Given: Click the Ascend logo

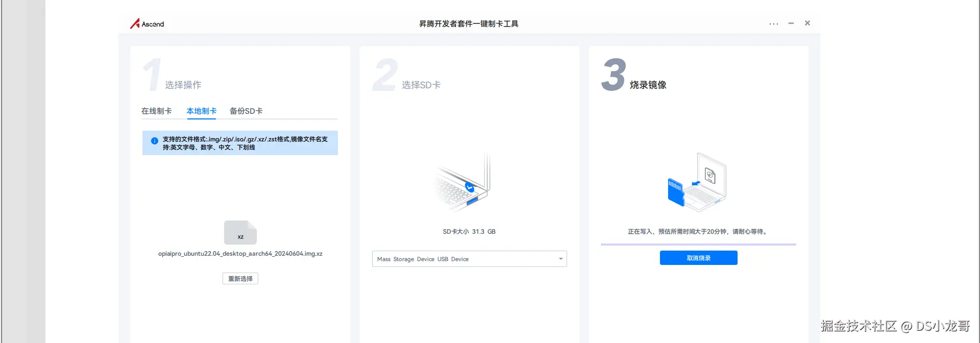Looking at the screenshot, I should coord(147,23).
